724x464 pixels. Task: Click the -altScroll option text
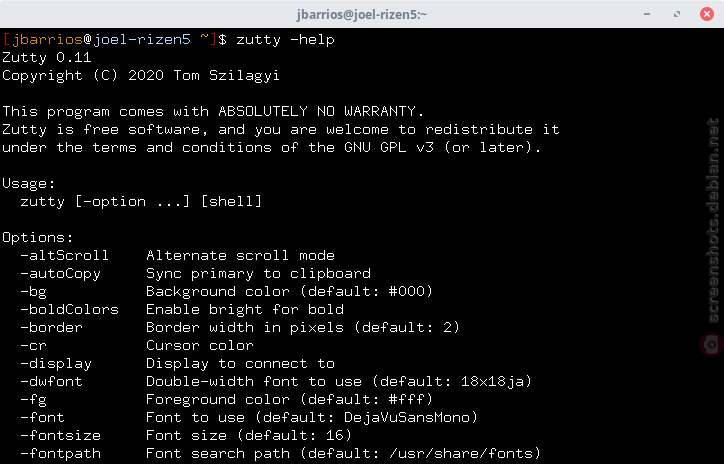coord(64,255)
